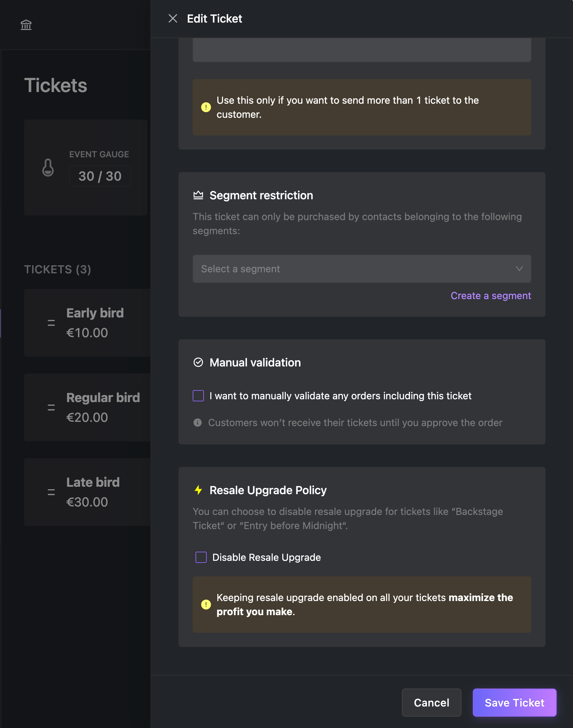573x728 pixels.
Task: Click the lightning bolt Resale Upgrade icon
Action: click(198, 490)
